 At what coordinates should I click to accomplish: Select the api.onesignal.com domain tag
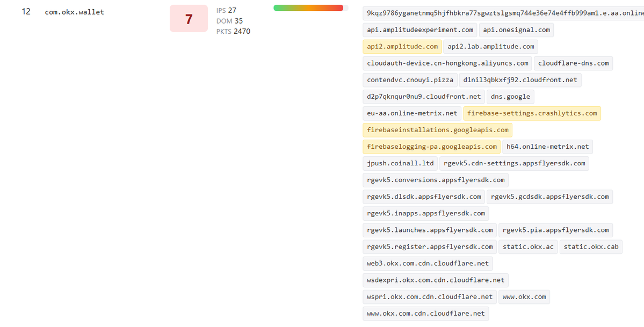516,30
